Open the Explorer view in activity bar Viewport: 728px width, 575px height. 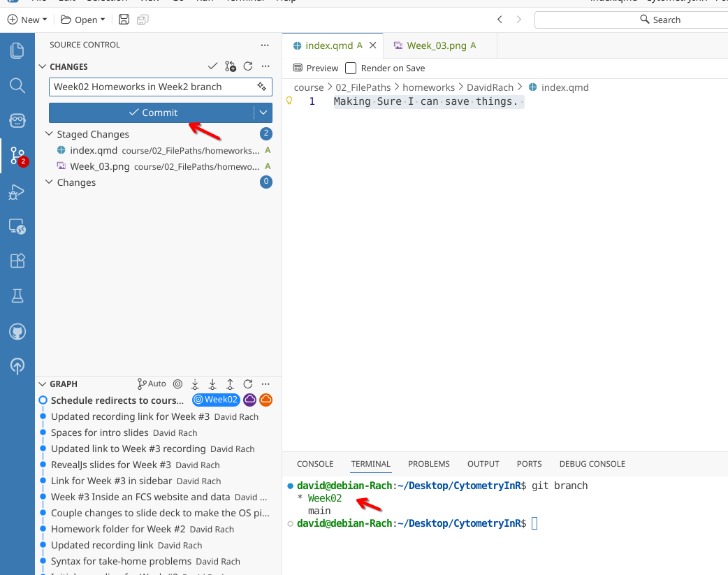point(17,50)
